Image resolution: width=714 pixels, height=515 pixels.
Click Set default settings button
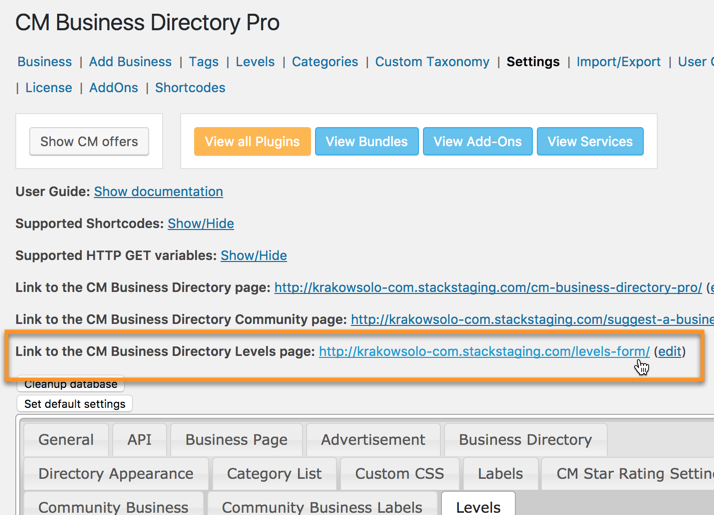coord(75,404)
